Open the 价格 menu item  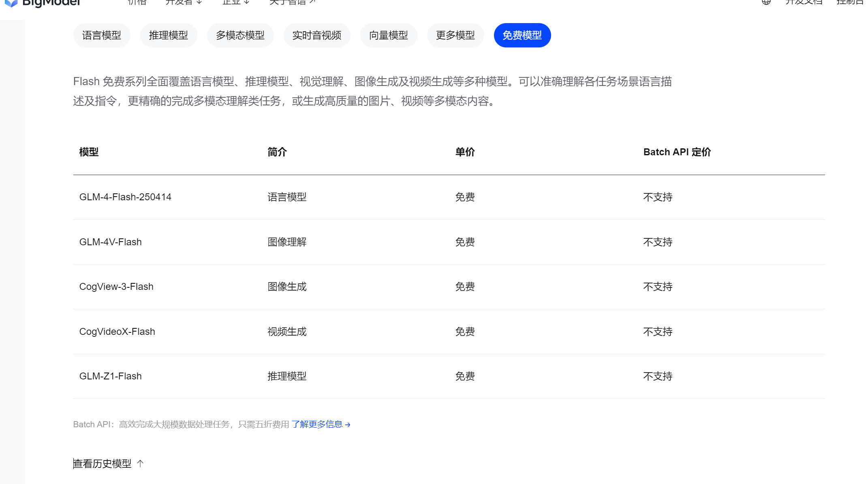137,2
